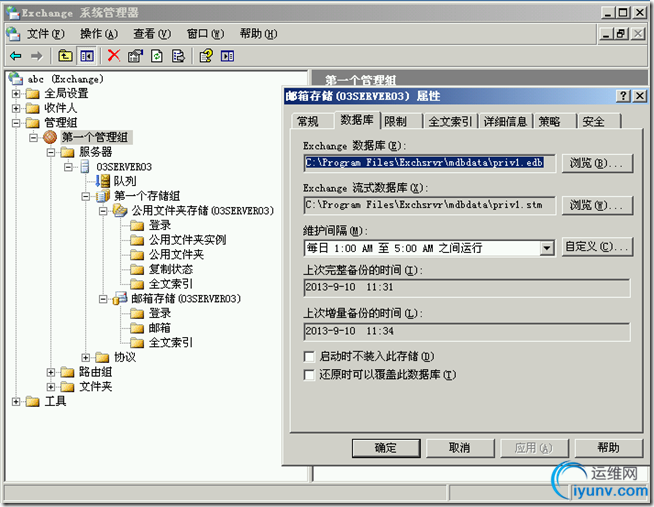Image resolution: width=654 pixels, height=507 pixels.
Task: Click the 公用文件夹存储 store icon
Action: [120, 210]
